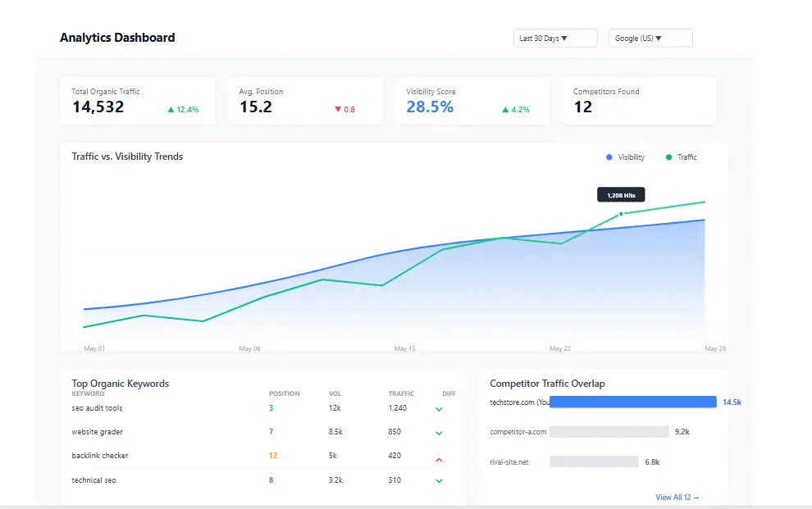Click the techstore.com blue traffic bar
This screenshot has width=812, height=509.
coord(633,402)
